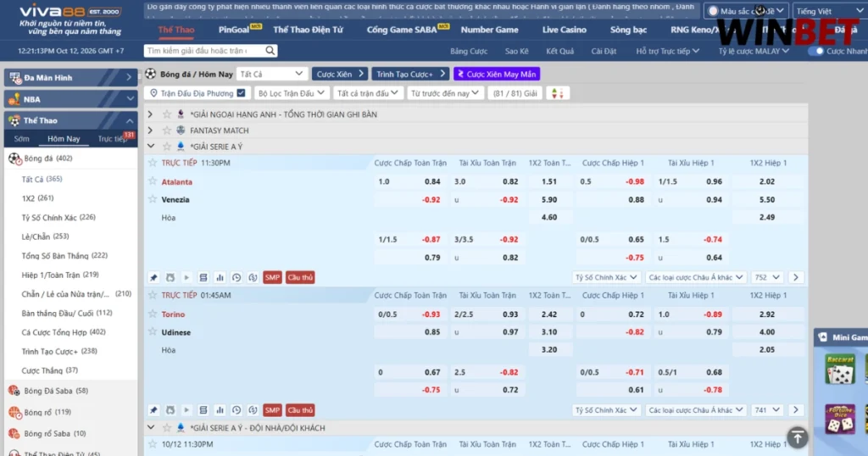868x456 pixels.
Task: Click the match search input field
Action: click(x=203, y=51)
